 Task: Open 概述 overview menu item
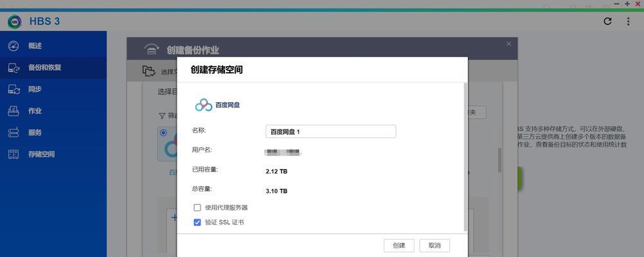(35, 46)
